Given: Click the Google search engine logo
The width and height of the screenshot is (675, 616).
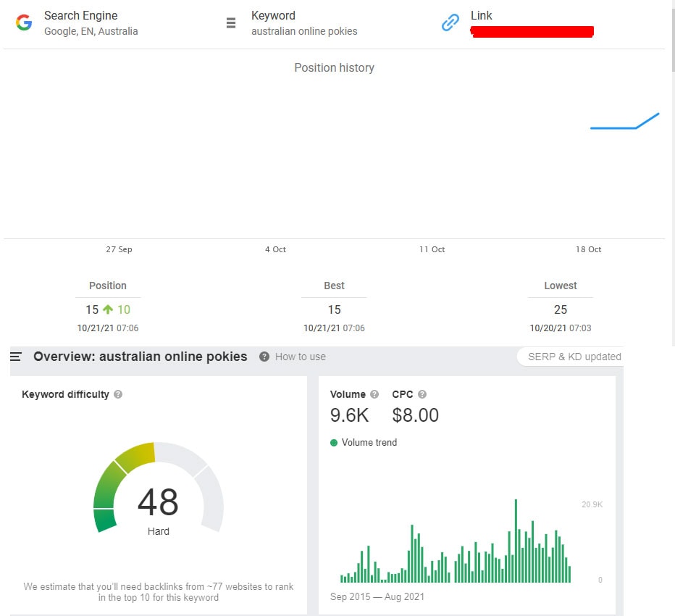Looking at the screenshot, I should pos(24,22).
